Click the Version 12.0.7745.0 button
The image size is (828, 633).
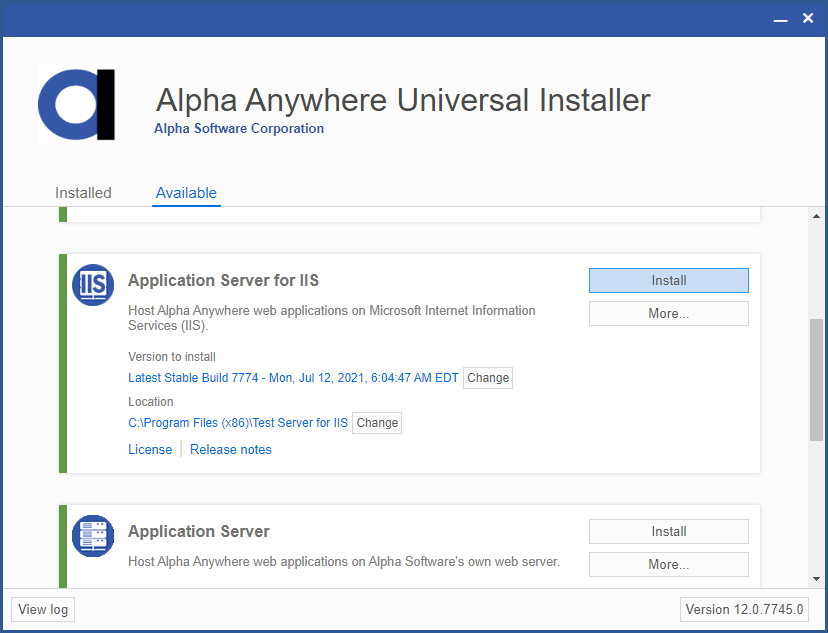[745, 610]
